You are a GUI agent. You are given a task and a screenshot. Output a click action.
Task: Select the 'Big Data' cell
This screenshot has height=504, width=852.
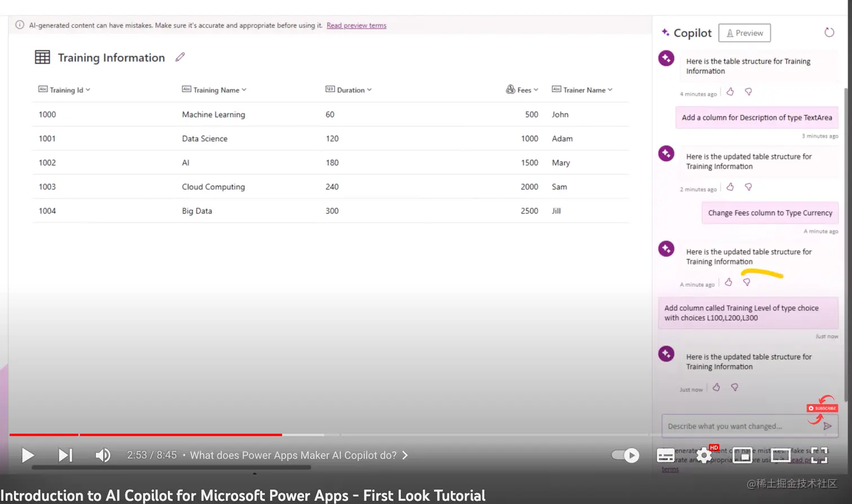[x=197, y=211]
